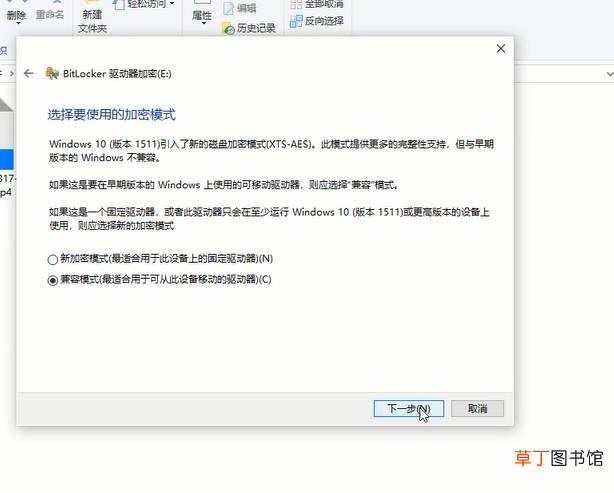Click 编辑 in the Explorer ribbon
The width and height of the screenshot is (614, 493).
[x=239, y=8]
